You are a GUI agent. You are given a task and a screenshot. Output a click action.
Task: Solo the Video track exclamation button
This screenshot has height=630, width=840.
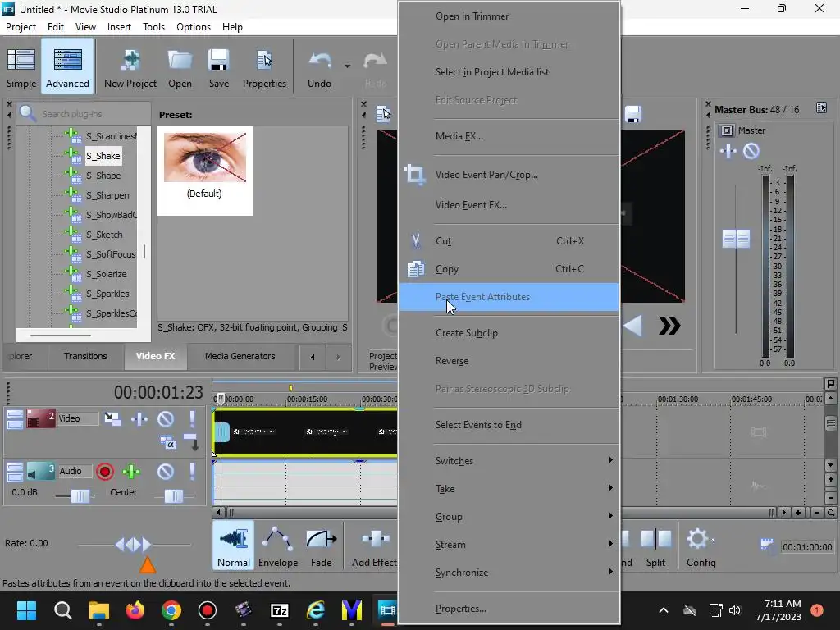[x=192, y=418]
